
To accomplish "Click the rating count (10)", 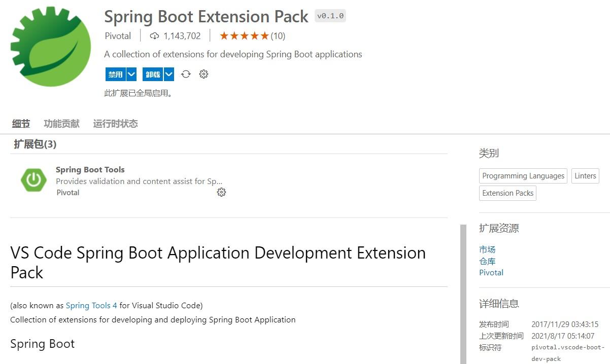I will click(x=278, y=36).
